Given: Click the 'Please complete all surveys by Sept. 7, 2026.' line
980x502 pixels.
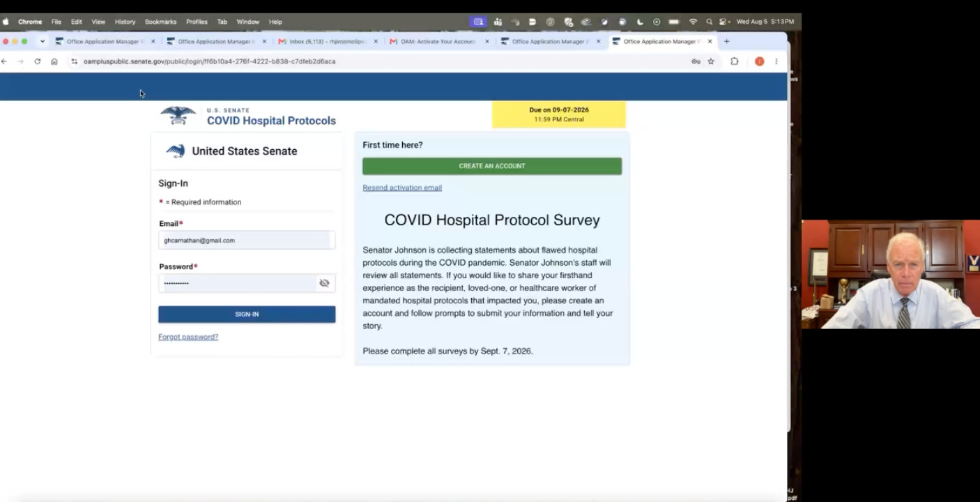Looking at the screenshot, I should [447, 351].
